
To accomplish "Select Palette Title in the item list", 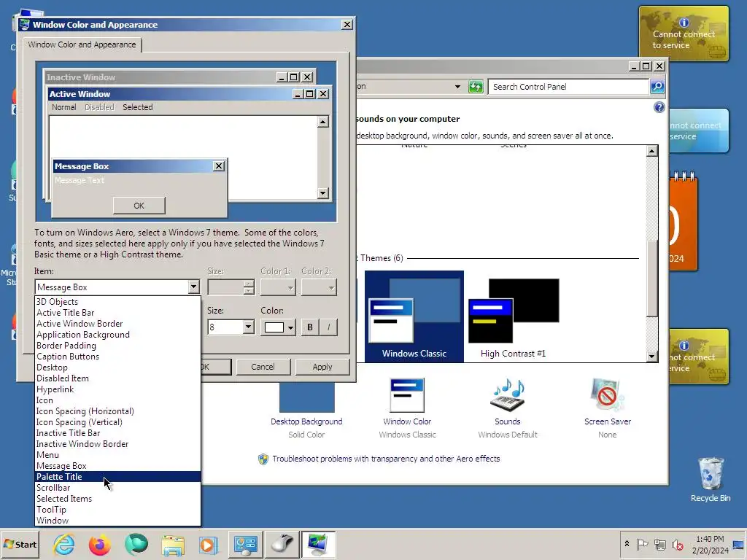I will (x=117, y=477).
